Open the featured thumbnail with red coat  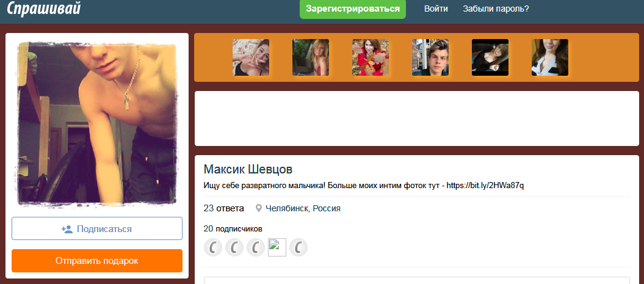tap(371, 57)
